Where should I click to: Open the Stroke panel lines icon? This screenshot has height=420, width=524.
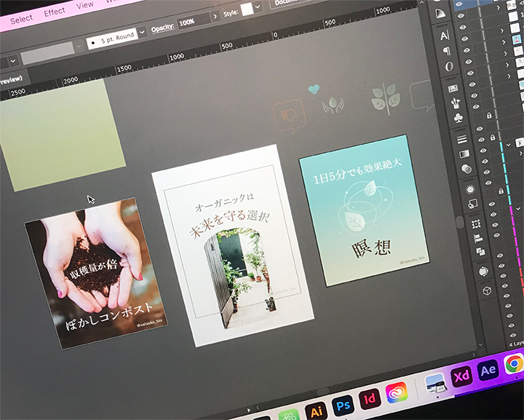point(461,138)
